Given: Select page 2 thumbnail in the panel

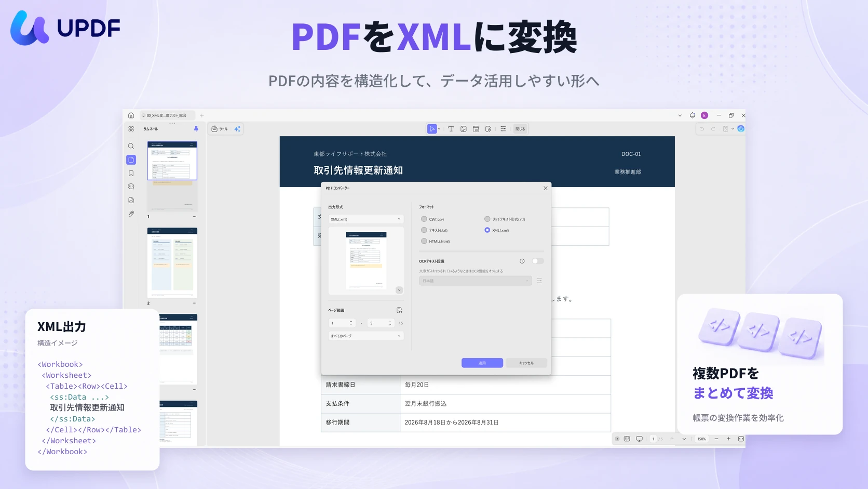Looking at the screenshot, I should point(172,262).
